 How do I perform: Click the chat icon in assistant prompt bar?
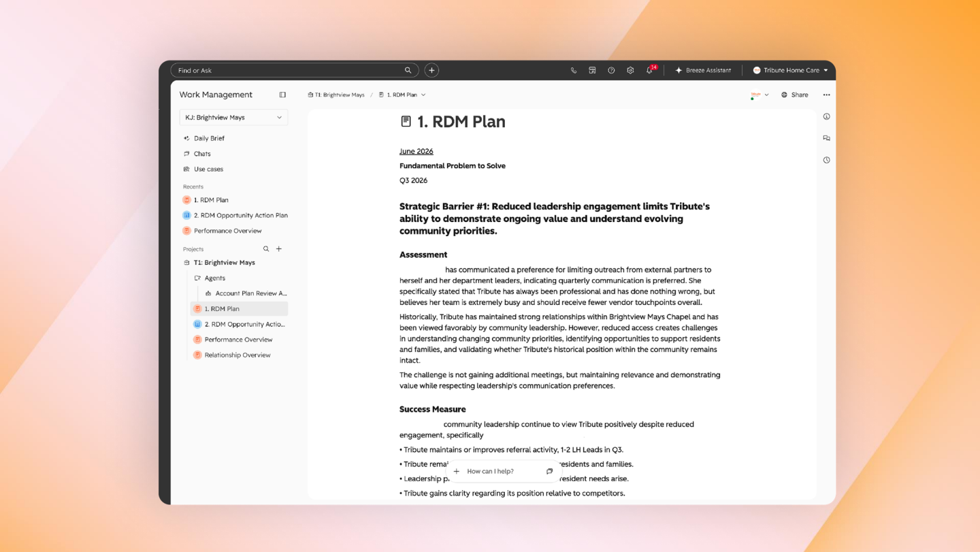click(549, 471)
